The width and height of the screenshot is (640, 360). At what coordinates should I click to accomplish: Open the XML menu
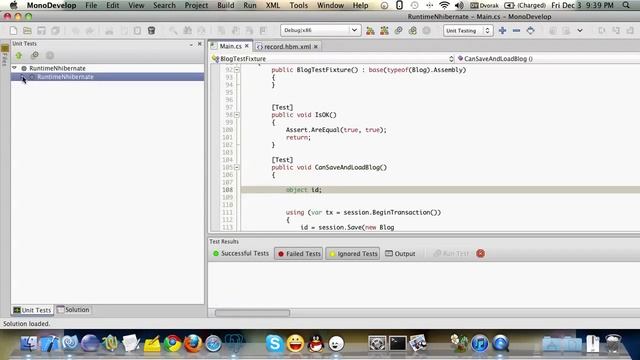tap(273, 5)
